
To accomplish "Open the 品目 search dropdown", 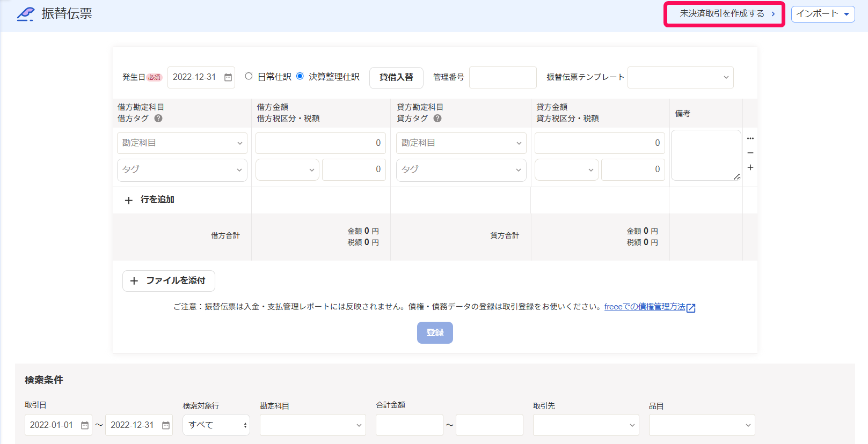I will [x=702, y=425].
